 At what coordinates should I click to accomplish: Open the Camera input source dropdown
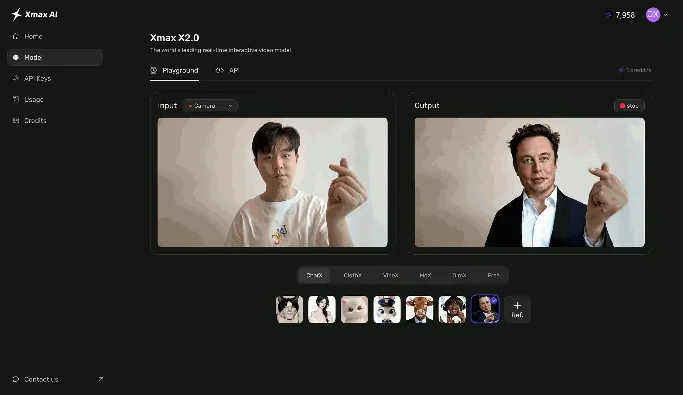pyautogui.click(x=211, y=106)
